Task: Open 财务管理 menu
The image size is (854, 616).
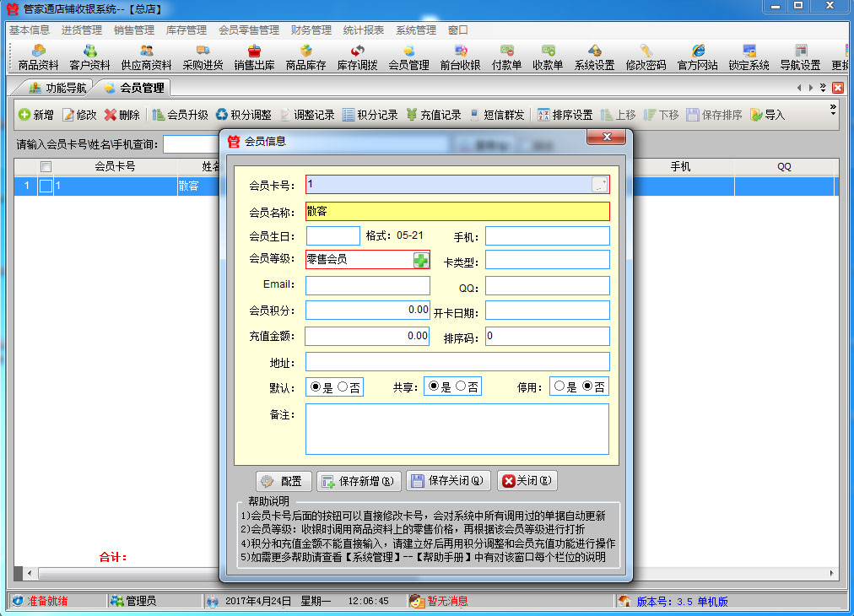Action: 311,30
